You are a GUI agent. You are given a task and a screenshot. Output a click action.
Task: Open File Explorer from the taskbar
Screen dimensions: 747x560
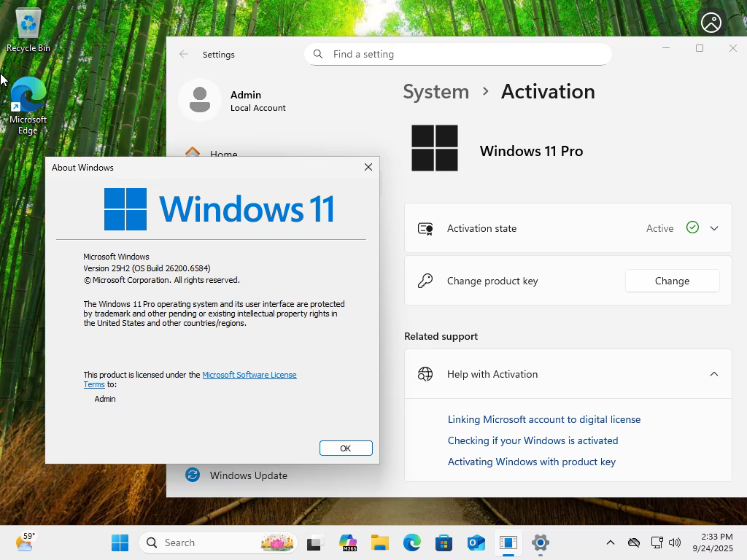point(379,542)
